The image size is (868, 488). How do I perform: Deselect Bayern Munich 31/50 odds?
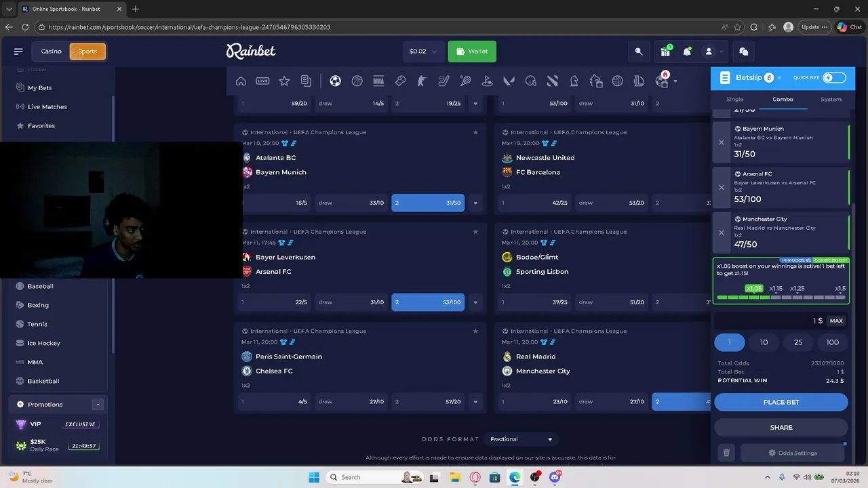[428, 203]
